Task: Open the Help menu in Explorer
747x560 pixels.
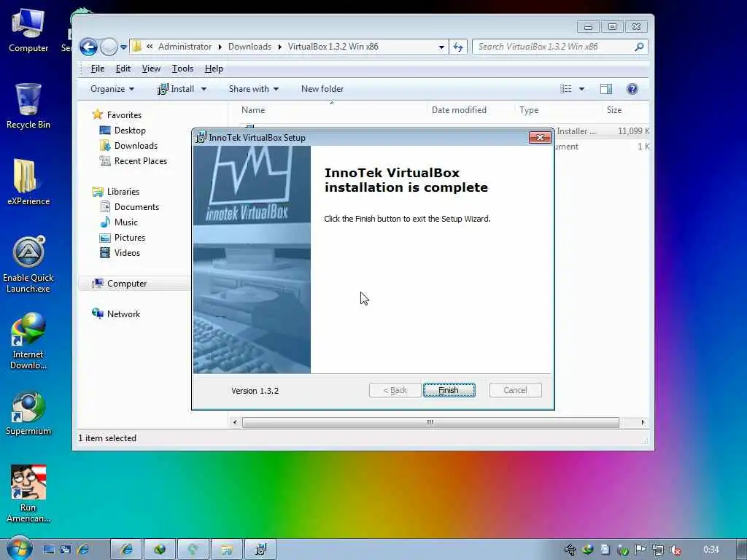Action: 214,69
